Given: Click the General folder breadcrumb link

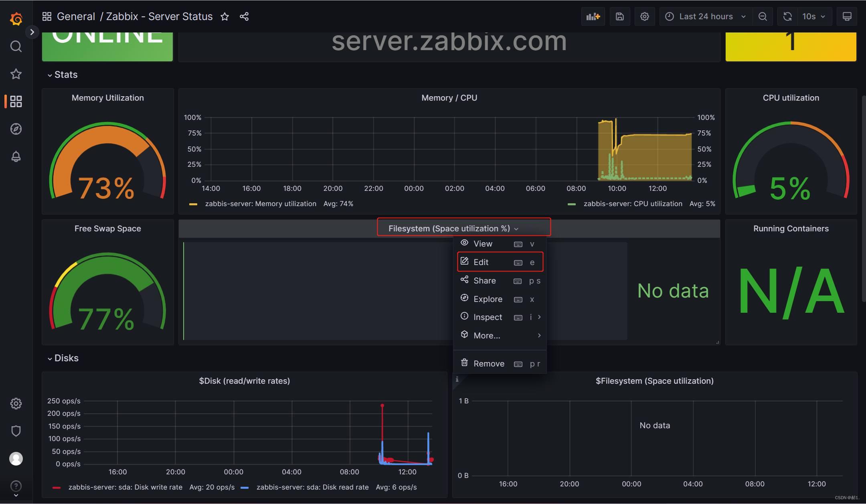Looking at the screenshot, I should pyautogui.click(x=76, y=16).
